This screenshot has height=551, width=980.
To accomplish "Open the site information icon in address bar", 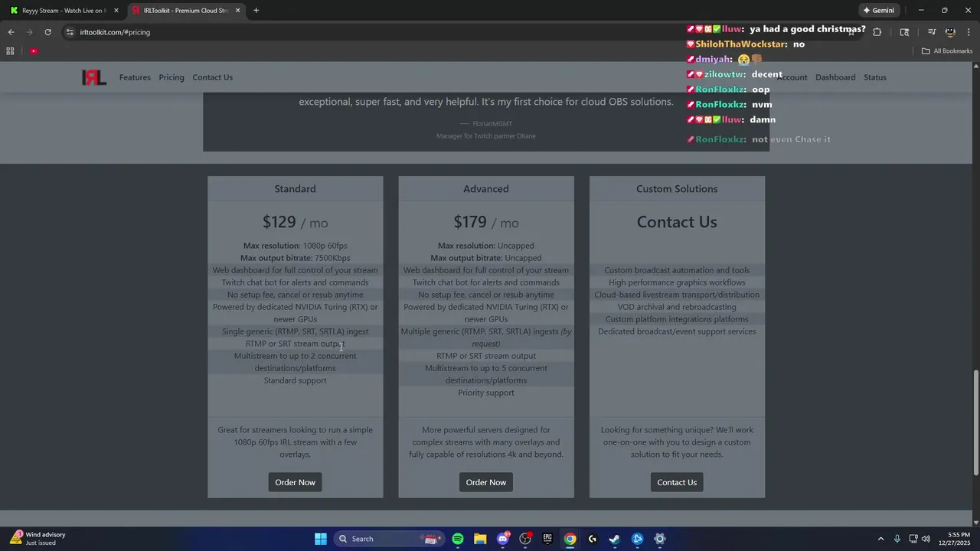I will click(x=70, y=32).
